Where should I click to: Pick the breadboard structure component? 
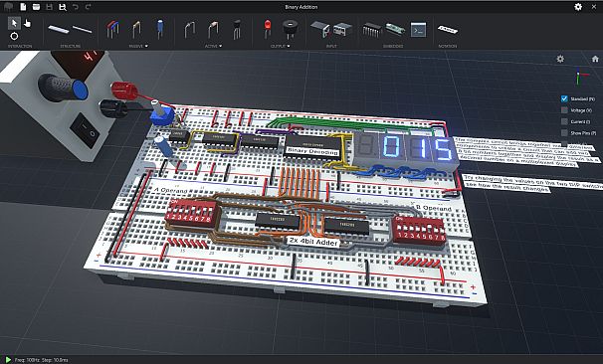click(59, 29)
